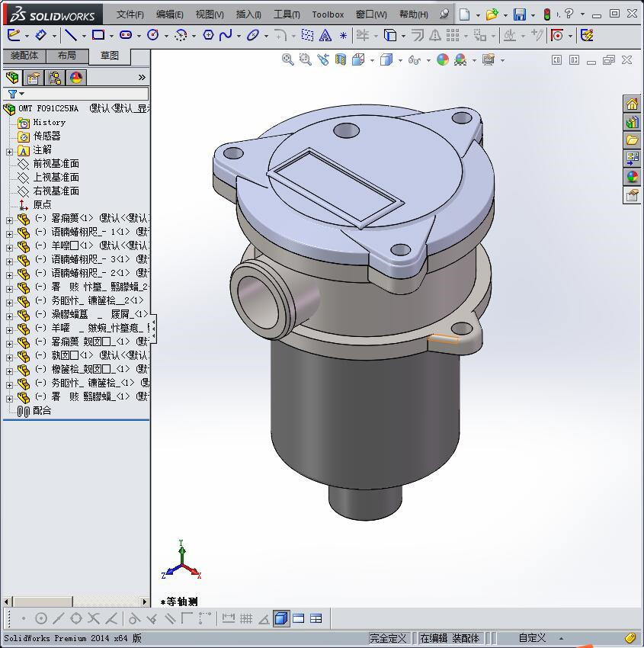Open the PropertyManager tab
The width and height of the screenshot is (644, 648).
point(33,77)
